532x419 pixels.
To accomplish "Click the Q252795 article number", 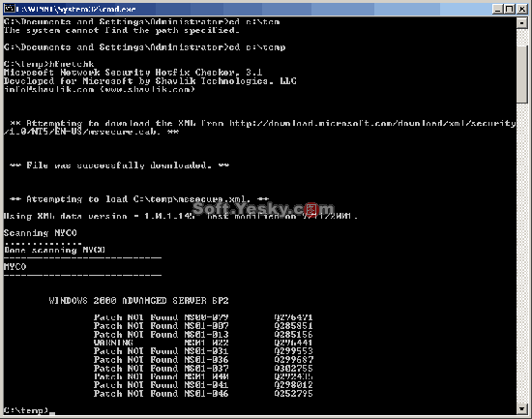I will [x=293, y=394].
